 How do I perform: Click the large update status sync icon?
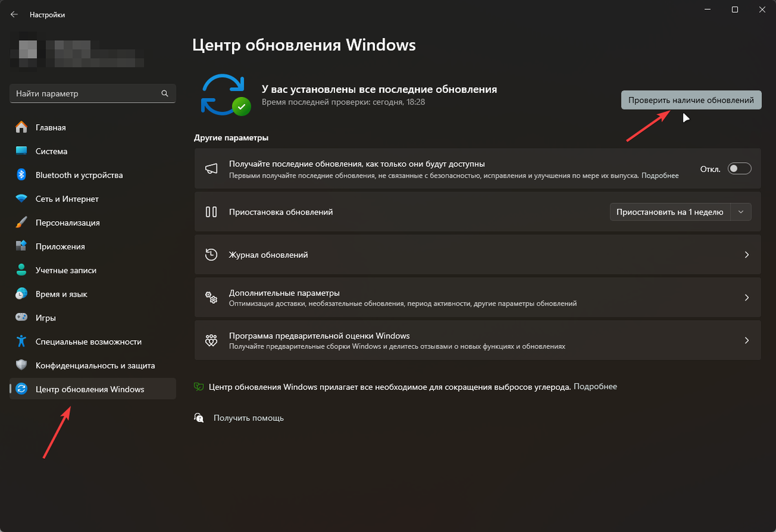225,95
